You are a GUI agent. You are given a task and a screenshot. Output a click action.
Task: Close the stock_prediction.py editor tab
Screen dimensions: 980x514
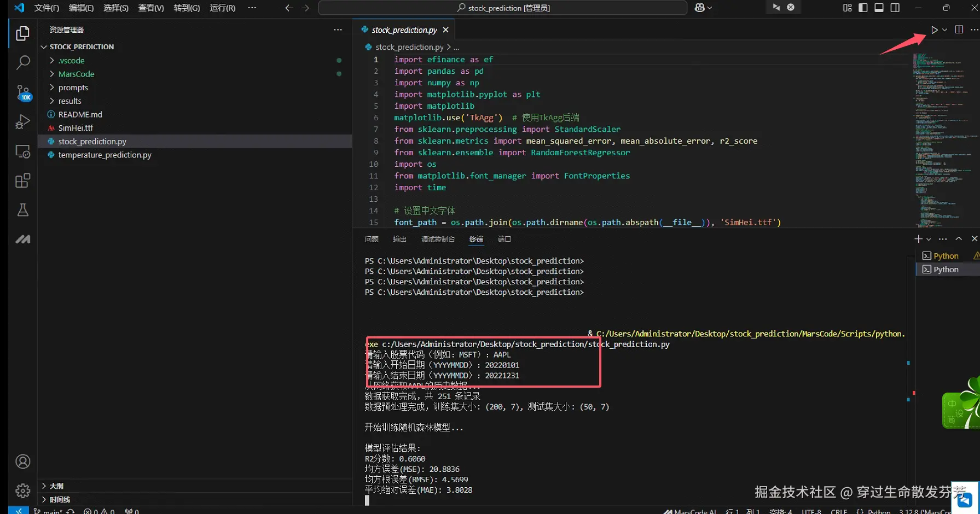[445, 30]
